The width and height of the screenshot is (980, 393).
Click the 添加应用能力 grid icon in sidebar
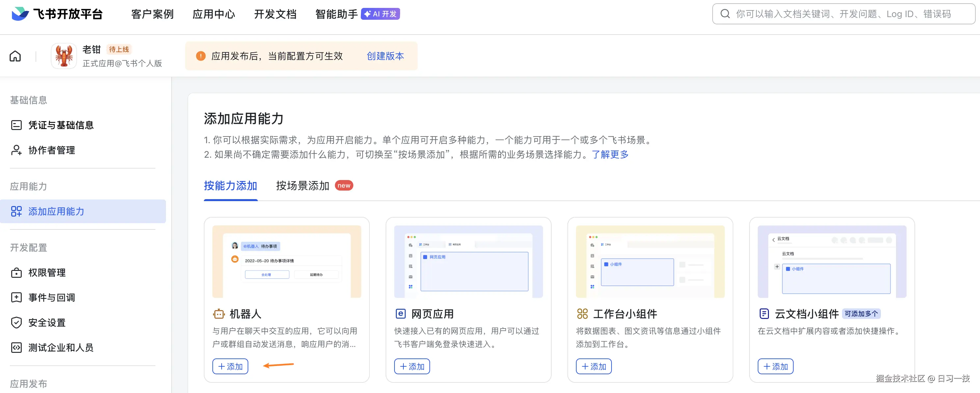[16, 211]
